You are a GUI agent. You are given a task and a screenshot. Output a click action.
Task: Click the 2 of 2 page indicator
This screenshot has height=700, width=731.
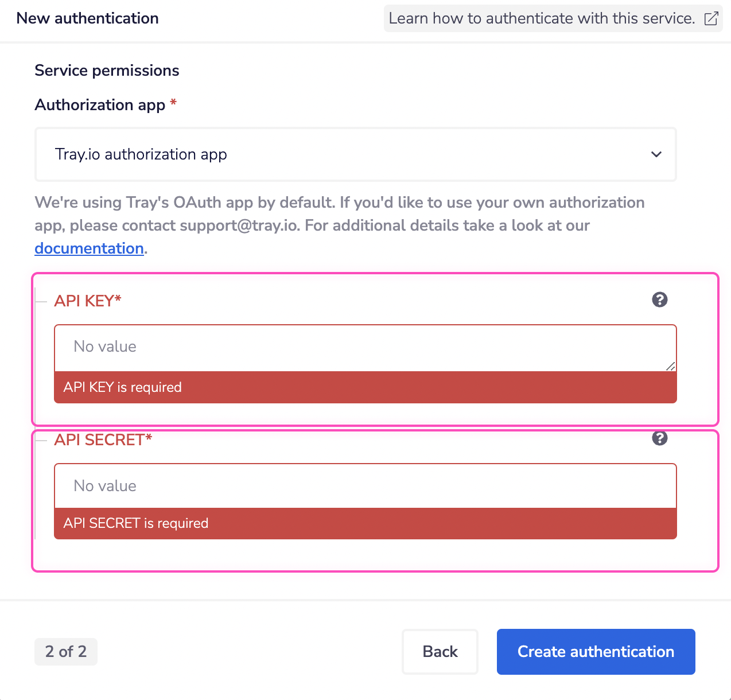65,651
